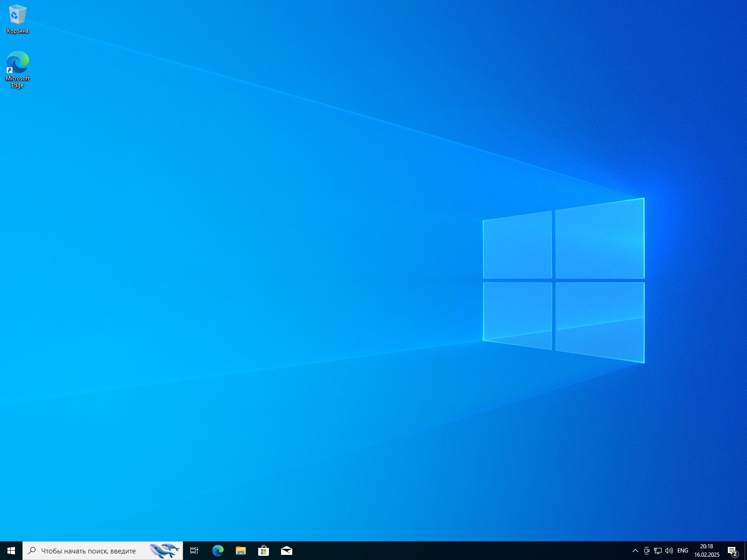Open the Action Center
747x560 pixels.
click(731, 551)
